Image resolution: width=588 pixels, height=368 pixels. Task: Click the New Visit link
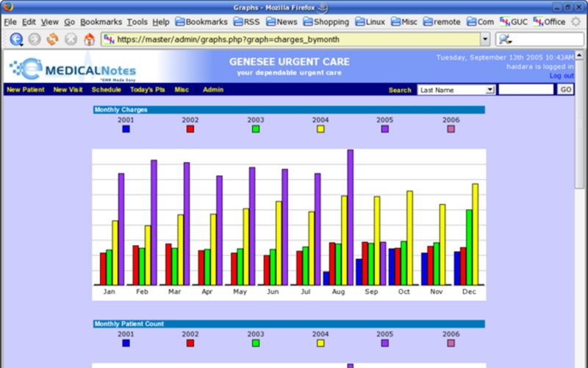[68, 89]
